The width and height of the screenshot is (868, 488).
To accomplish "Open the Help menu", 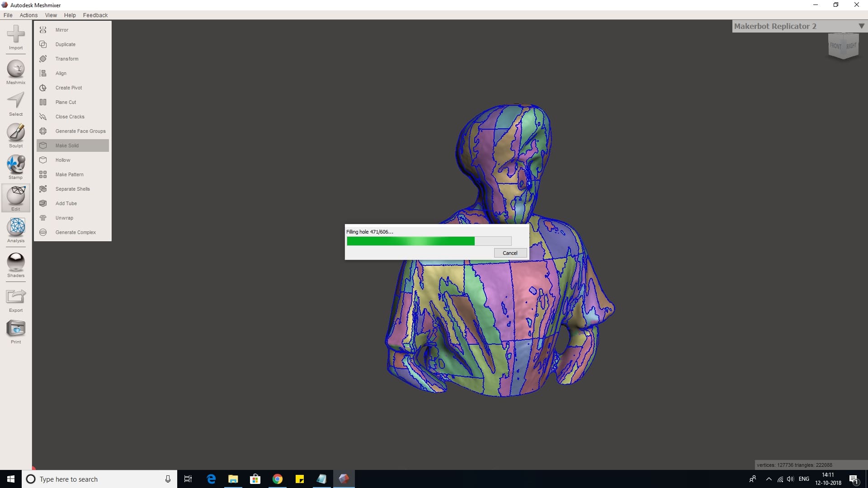I will tap(70, 15).
